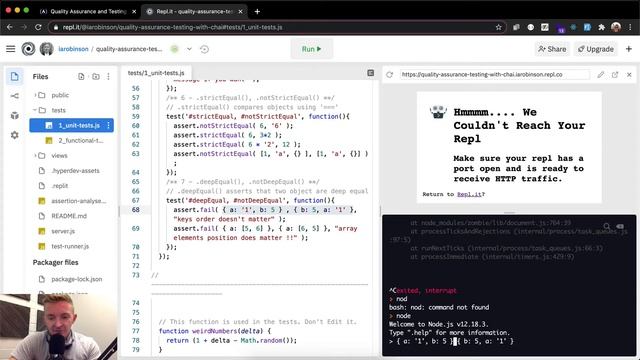
Task: Switch to Quality Assurance and Testing browser tab
Action: coord(88,11)
